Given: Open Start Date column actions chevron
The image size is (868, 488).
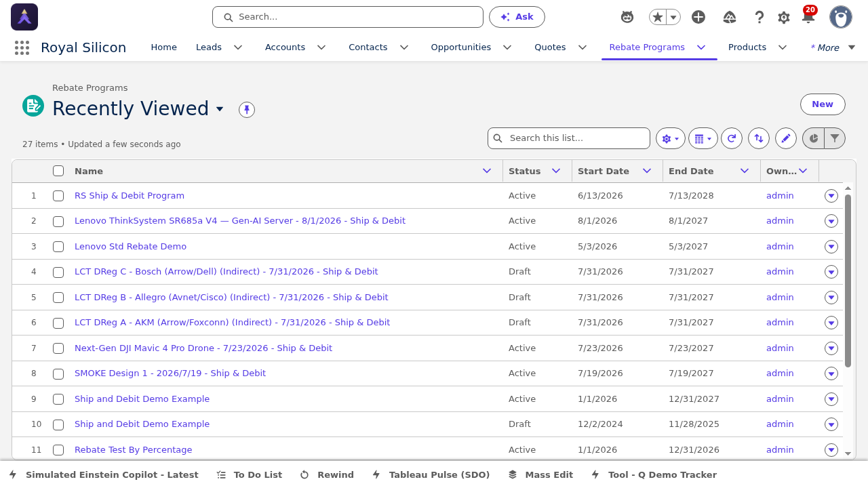Looking at the screenshot, I should point(647,171).
